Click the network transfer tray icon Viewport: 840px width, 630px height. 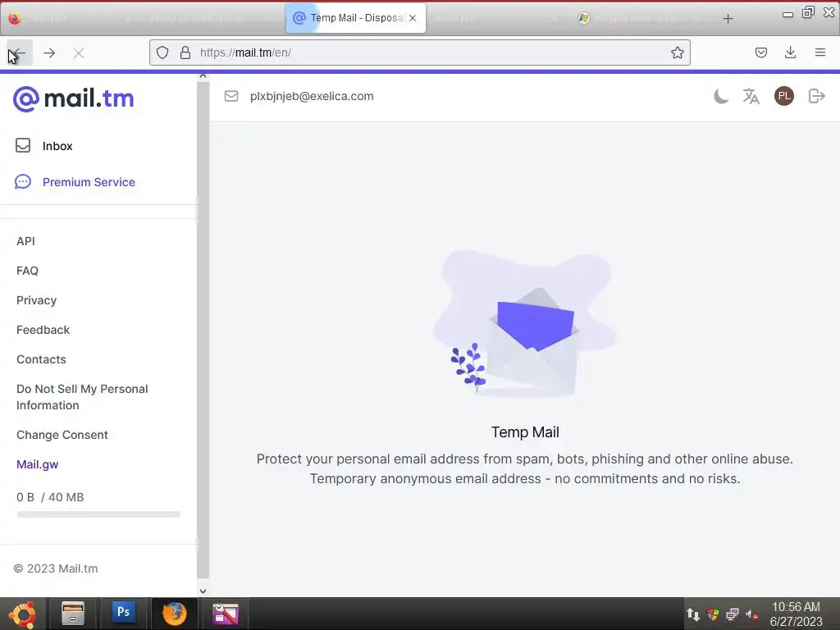point(693,614)
